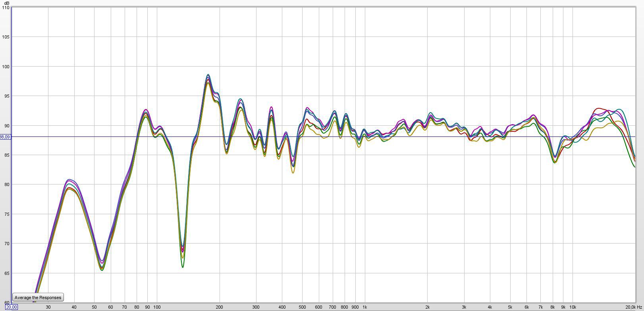Click the 105 label on the dB axis

[x=6, y=37]
